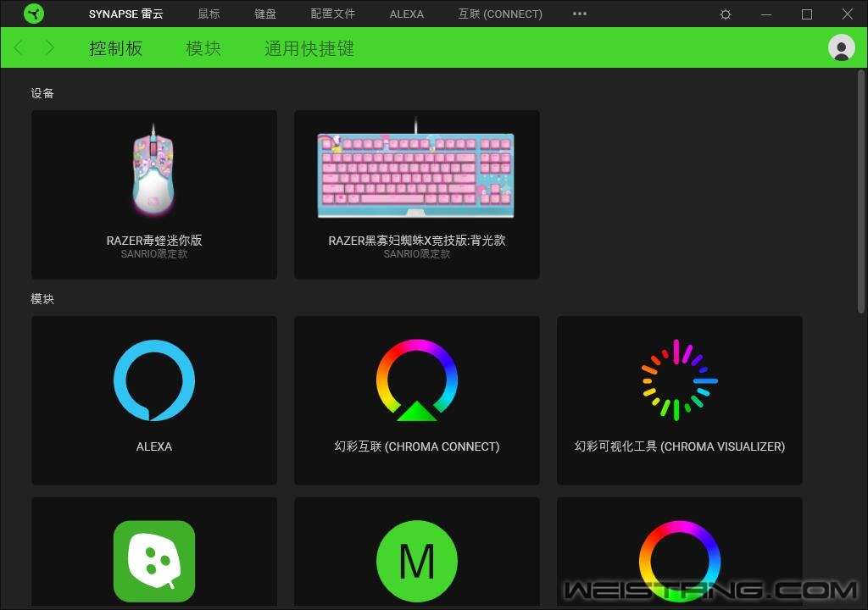Open the ALEXA top tab
Screen dimensions: 868x610
click(406, 14)
